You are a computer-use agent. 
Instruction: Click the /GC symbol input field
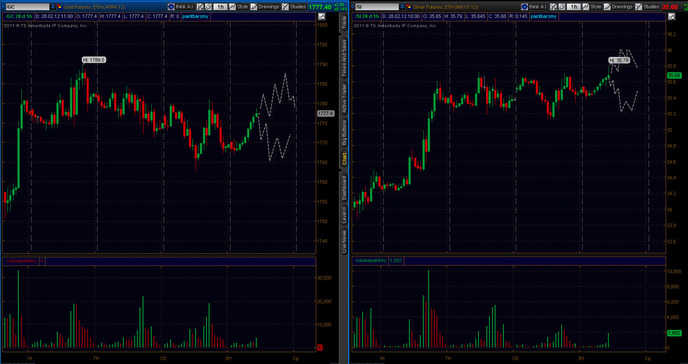[x=26, y=7]
